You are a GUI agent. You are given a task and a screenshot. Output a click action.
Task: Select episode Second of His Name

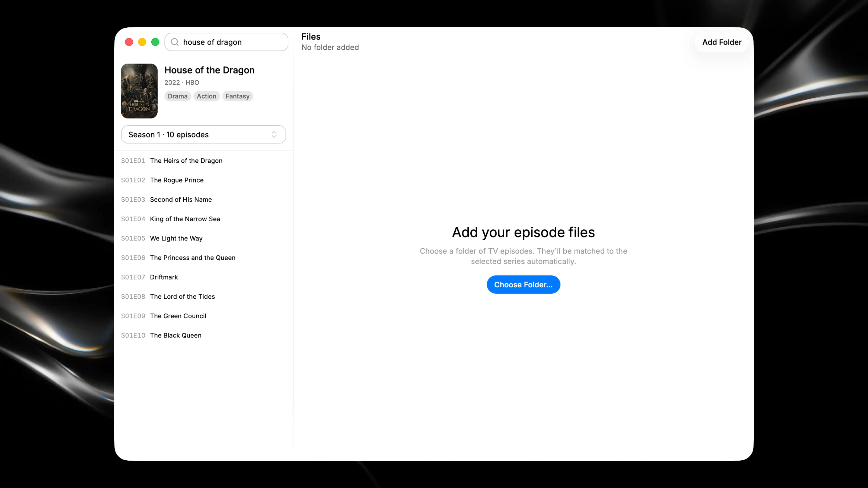[203, 199]
